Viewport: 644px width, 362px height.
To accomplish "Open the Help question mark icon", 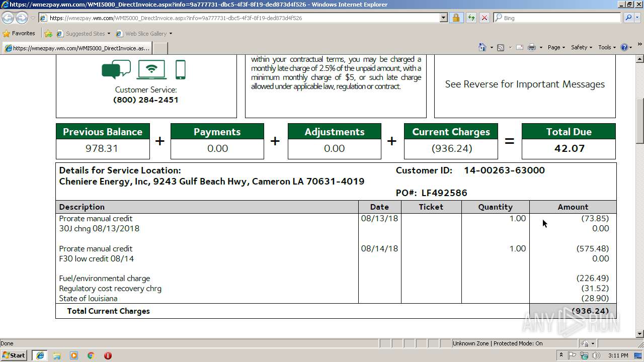I will tap(624, 47).
